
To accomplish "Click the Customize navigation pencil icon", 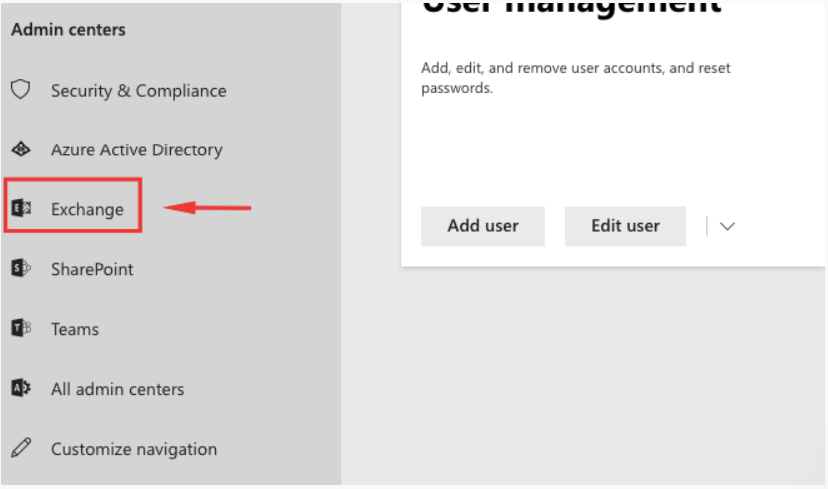I will [x=21, y=448].
